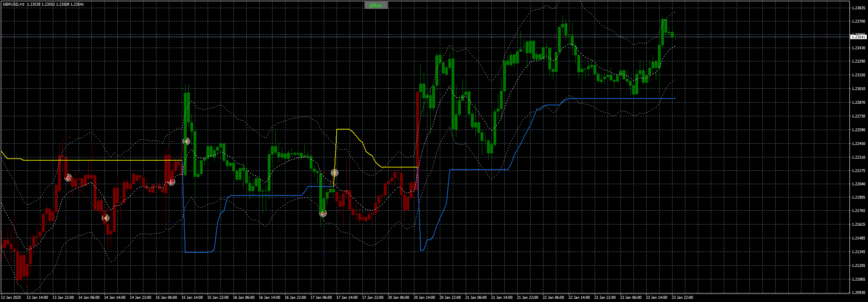Click time axis label 17 Jan 06:00

tap(321, 298)
